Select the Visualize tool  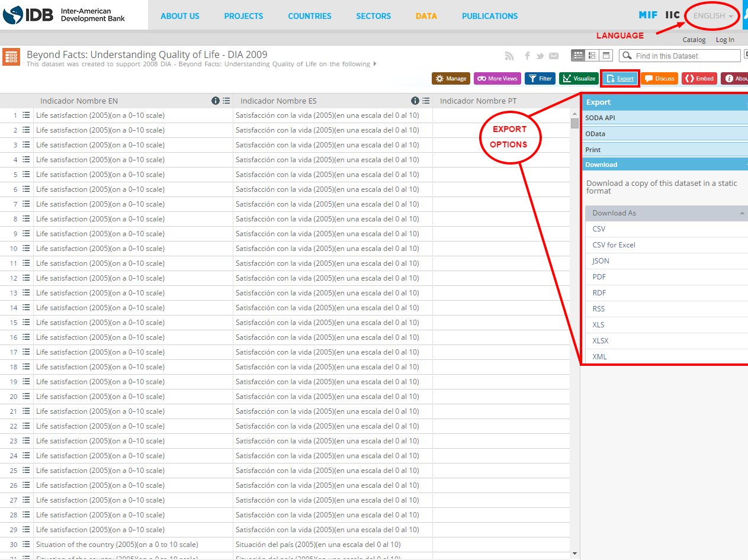click(579, 78)
